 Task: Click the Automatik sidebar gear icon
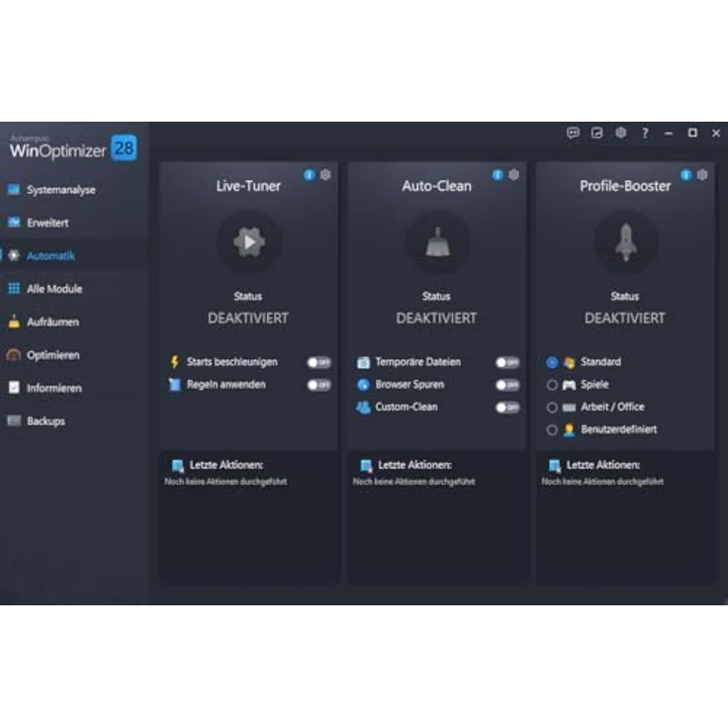tap(14, 255)
